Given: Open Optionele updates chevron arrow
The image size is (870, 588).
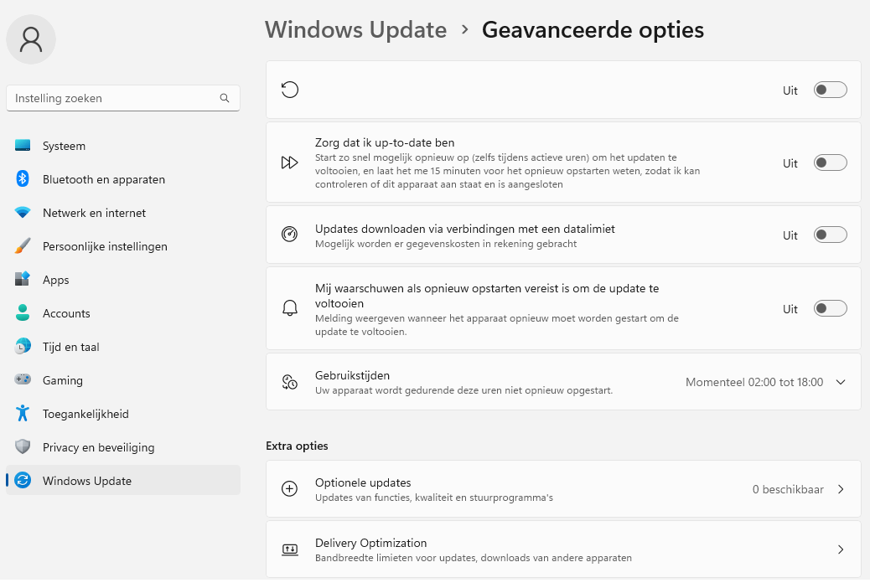Looking at the screenshot, I should [841, 489].
